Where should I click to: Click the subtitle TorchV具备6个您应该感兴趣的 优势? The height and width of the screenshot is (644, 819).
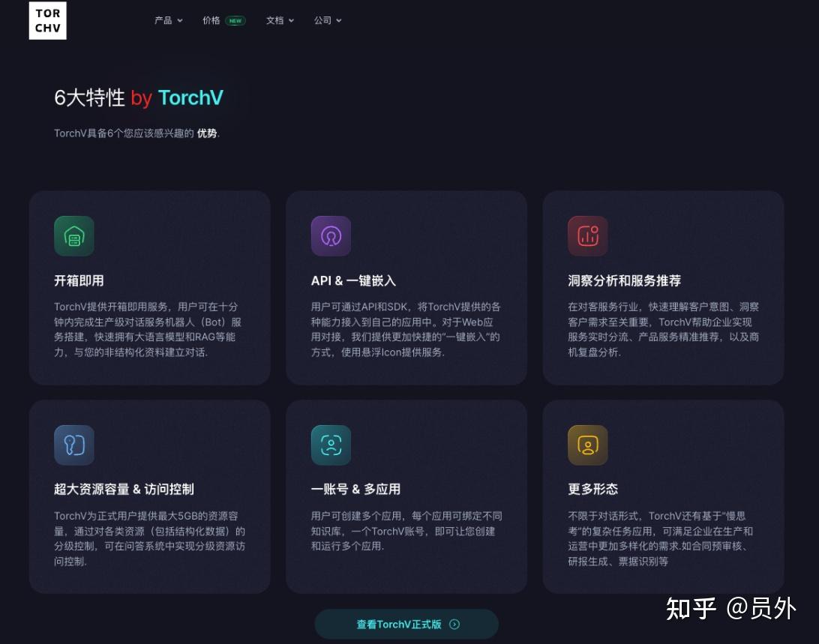point(136,133)
